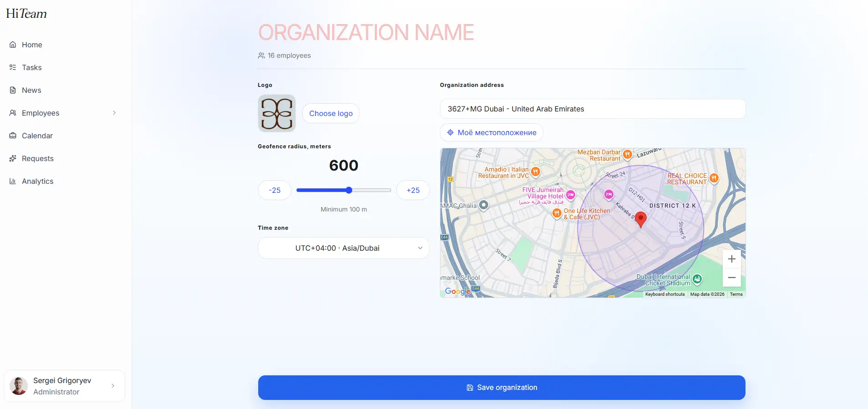Image resolution: width=868 pixels, height=409 pixels.
Task: Click Dubai International Cricket Stadium marker
Action: 697,279
